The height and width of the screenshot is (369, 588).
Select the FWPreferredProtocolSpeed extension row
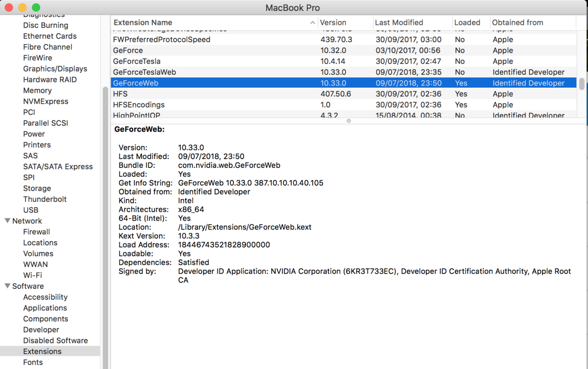(x=343, y=40)
